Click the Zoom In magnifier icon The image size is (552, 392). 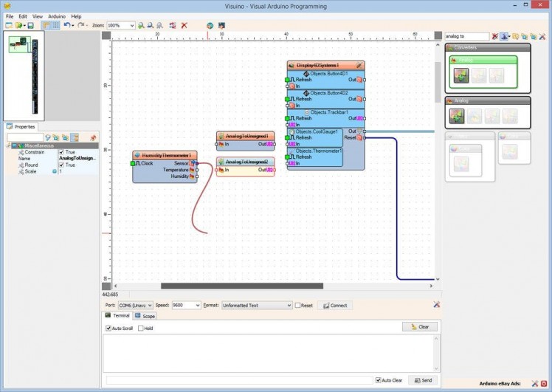pyautogui.click(x=141, y=25)
